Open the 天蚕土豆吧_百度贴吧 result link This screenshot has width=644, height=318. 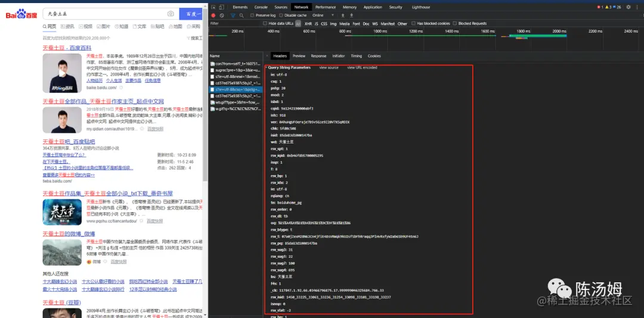tap(69, 142)
